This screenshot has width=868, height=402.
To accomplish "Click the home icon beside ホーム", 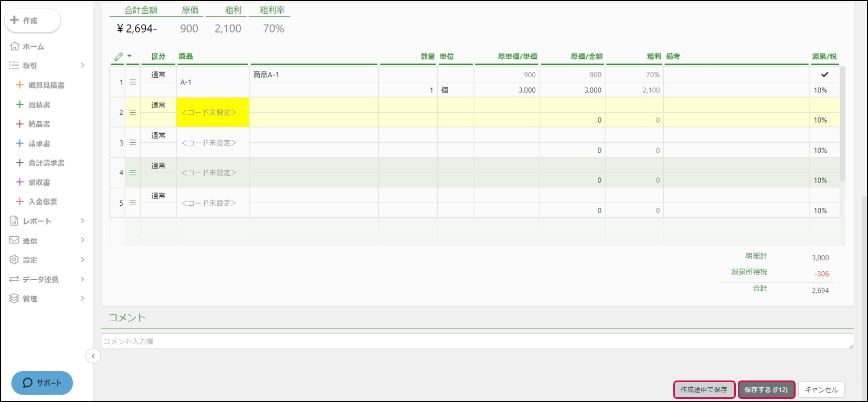I will click(x=15, y=46).
